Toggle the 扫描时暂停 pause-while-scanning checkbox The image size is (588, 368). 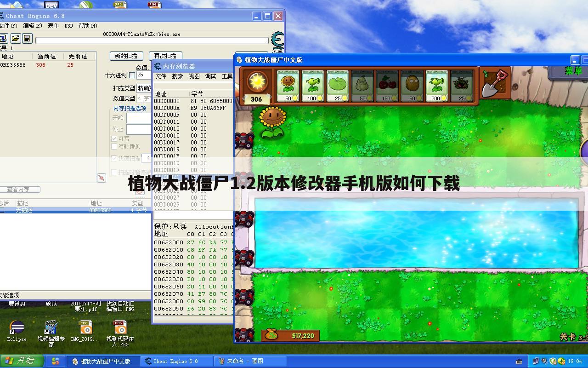(x=114, y=172)
